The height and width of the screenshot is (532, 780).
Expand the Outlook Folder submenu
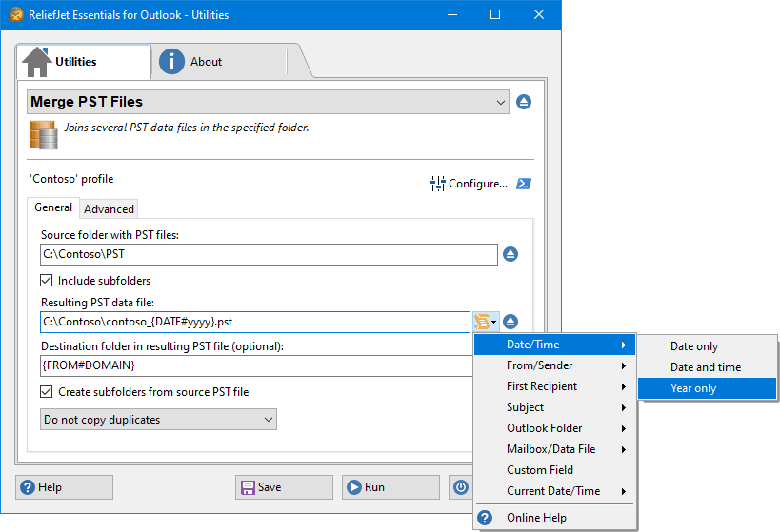coord(554,428)
